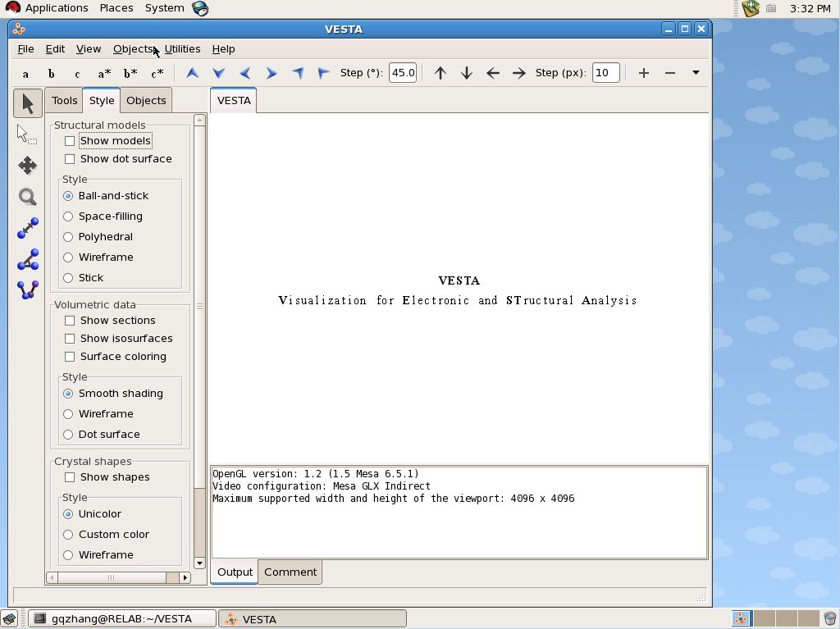Move structure up with black arrow

[x=440, y=73]
